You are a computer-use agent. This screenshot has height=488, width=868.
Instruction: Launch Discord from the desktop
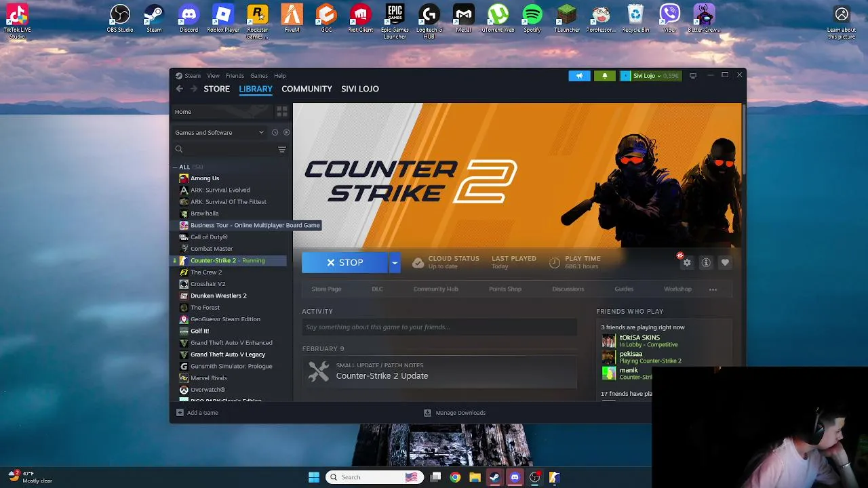[x=189, y=18]
